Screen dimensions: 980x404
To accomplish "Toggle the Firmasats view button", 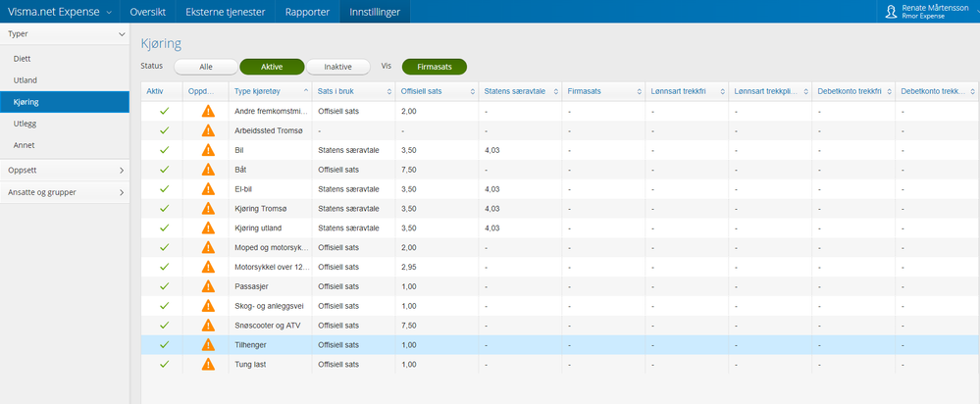I will coord(435,67).
